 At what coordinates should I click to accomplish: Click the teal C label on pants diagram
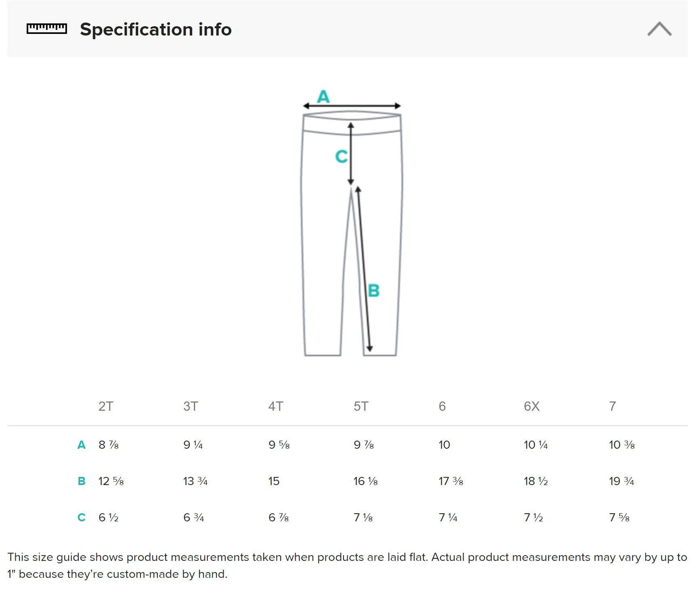[x=342, y=156]
